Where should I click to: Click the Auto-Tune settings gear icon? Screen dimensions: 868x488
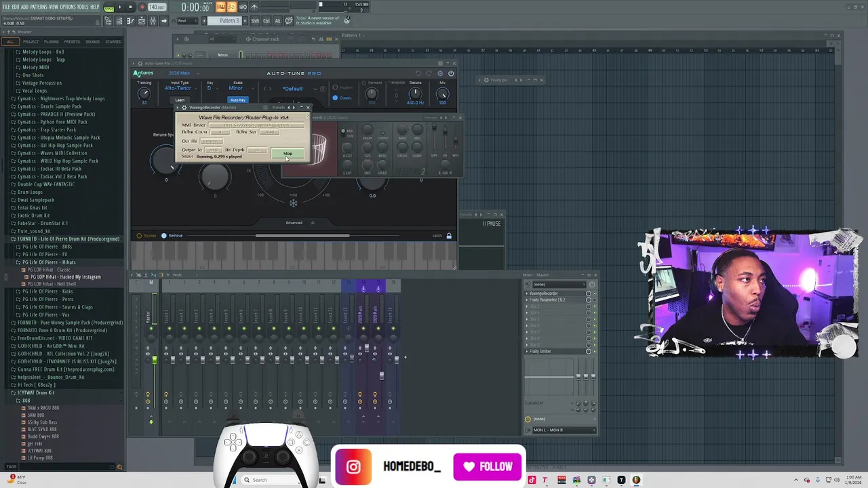pos(440,73)
